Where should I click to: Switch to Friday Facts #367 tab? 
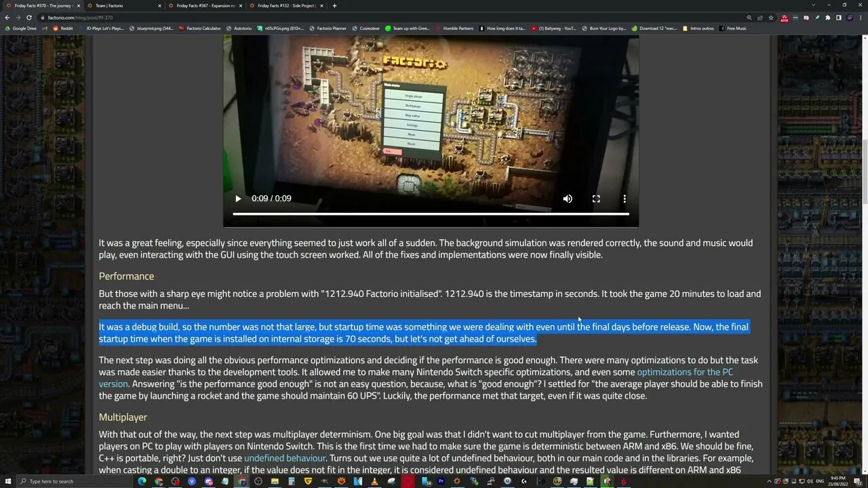(204, 5)
